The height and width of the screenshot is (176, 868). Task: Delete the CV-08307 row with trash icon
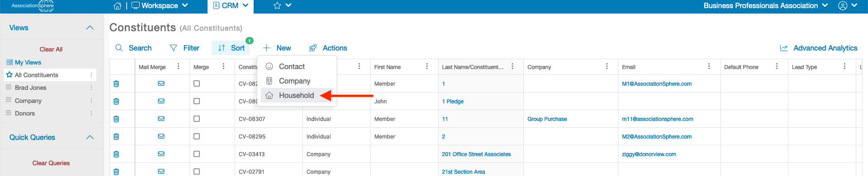coord(116,119)
